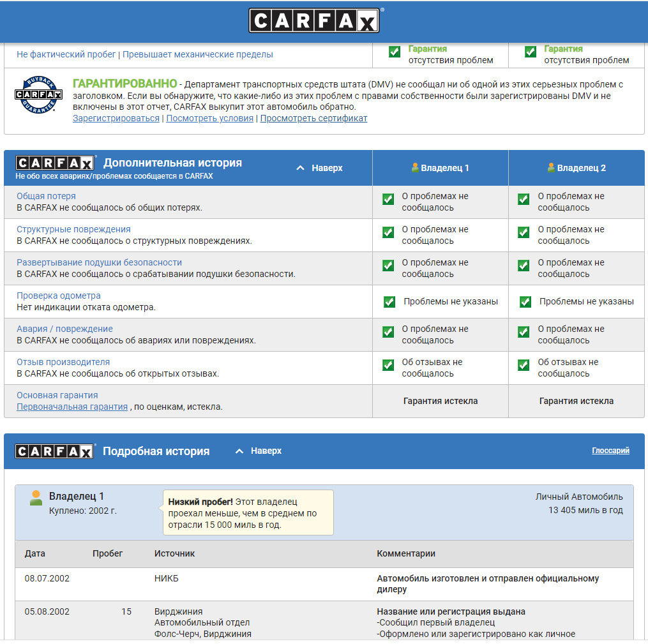Click Гарантия истекла under Владелец 1

(441, 401)
